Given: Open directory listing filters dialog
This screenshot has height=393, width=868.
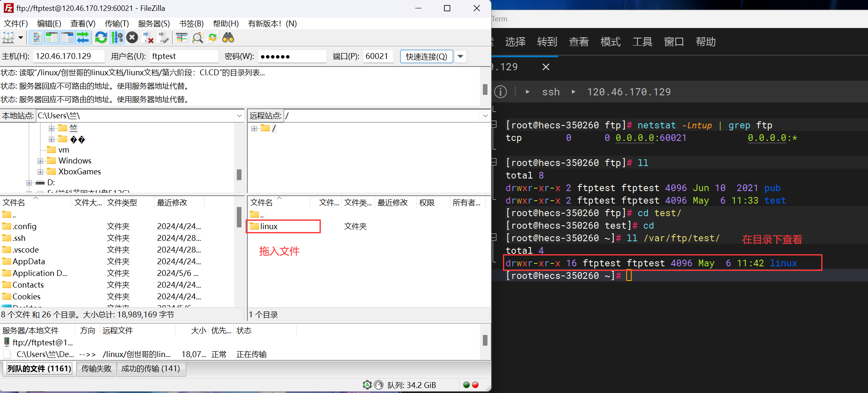Looking at the screenshot, I should [182, 38].
